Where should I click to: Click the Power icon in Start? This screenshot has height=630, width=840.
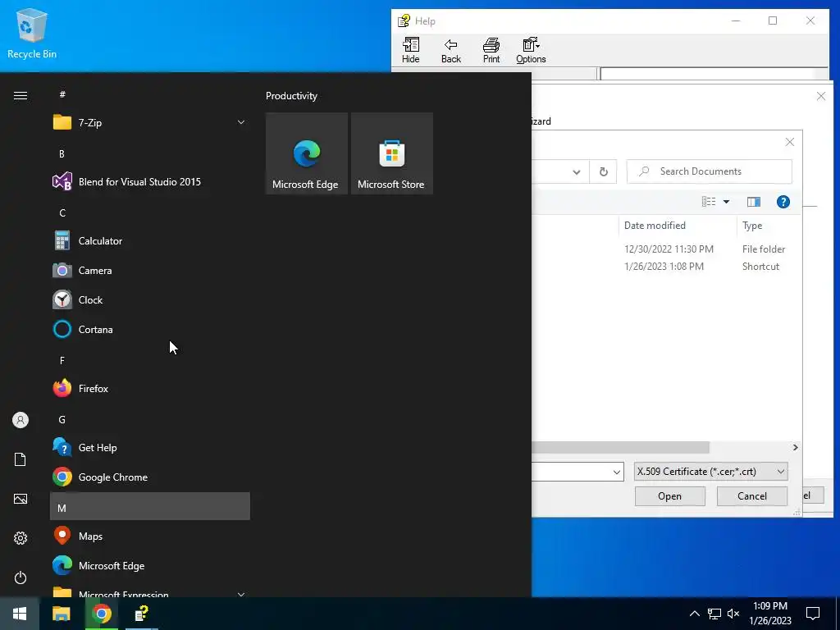(x=21, y=577)
